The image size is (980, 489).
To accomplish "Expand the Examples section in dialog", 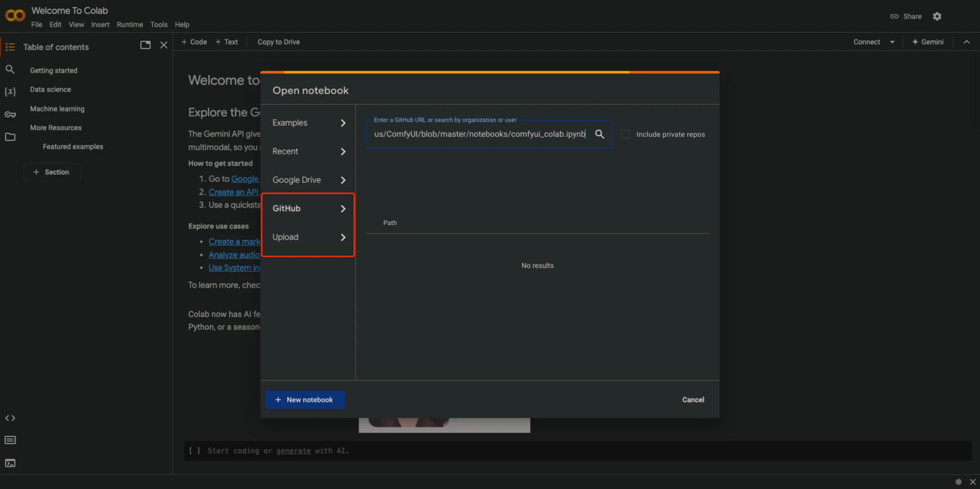I will tap(308, 123).
